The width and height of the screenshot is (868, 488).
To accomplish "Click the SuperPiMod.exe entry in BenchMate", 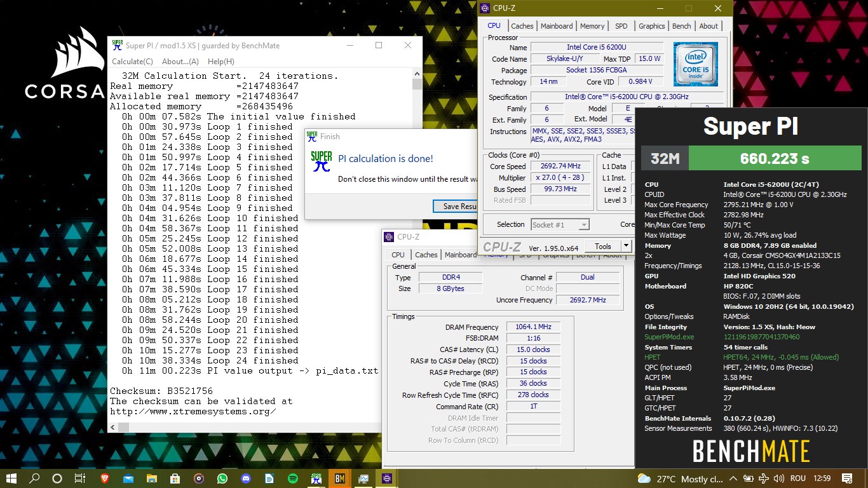I will click(669, 337).
